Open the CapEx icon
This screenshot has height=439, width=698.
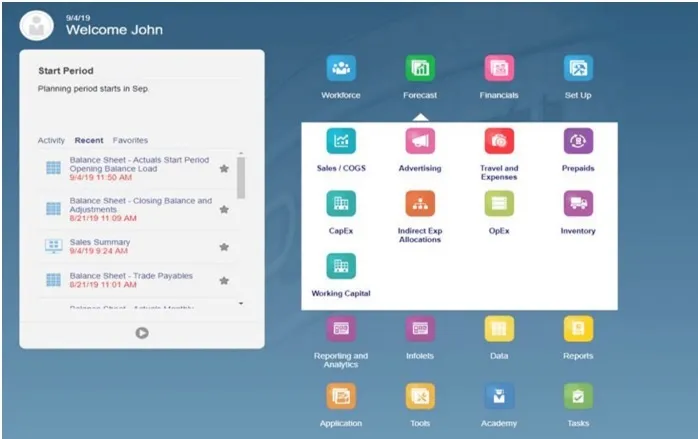click(x=341, y=204)
